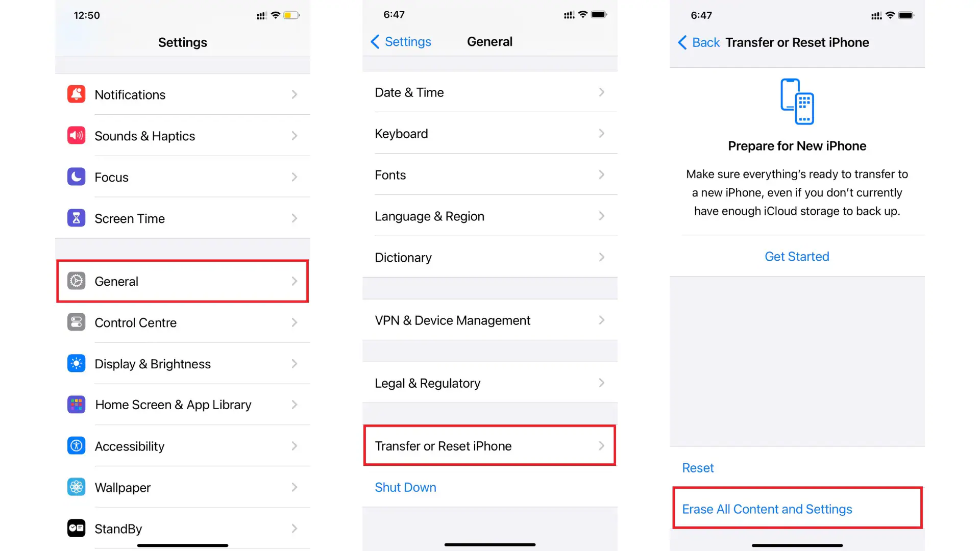
Task: Open Home Screen & App Library settings
Action: click(x=182, y=405)
